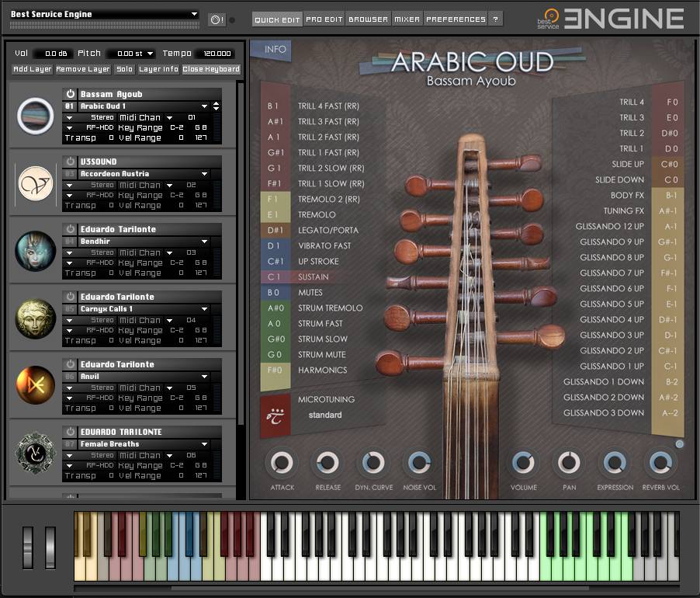700x598 pixels.
Task: Click the Close Keyboard button
Action: [x=211, y=69]
